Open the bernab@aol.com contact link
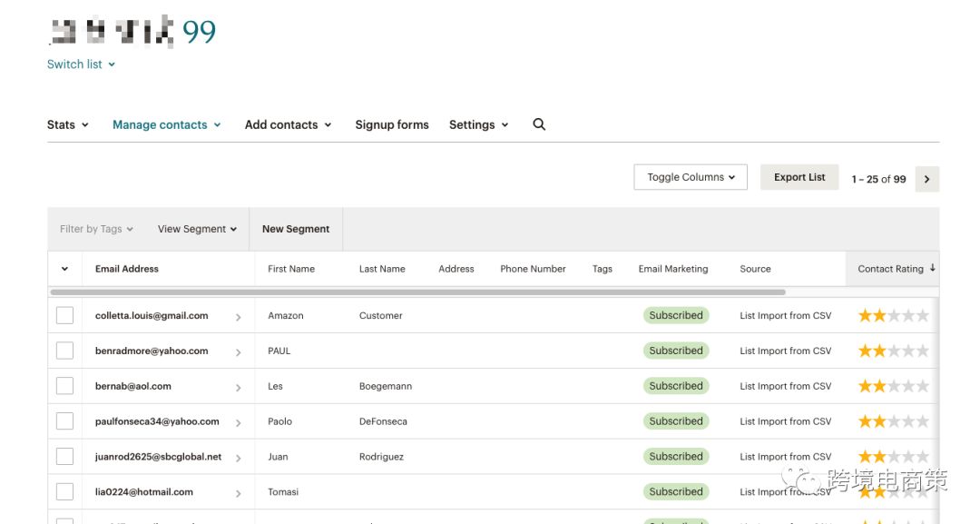The height and width of the screenshot is (524, 980). (x=133, y=386)
